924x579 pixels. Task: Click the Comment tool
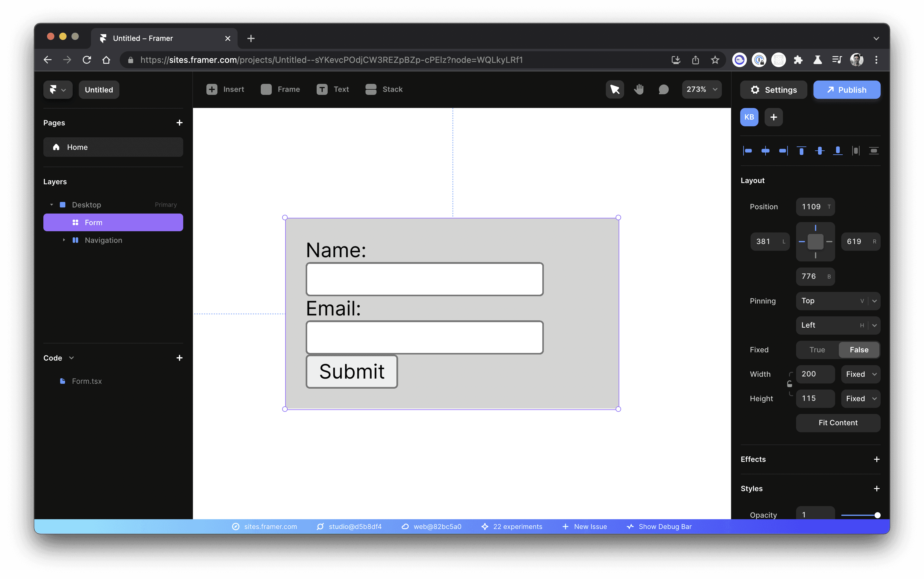(664, 89)
